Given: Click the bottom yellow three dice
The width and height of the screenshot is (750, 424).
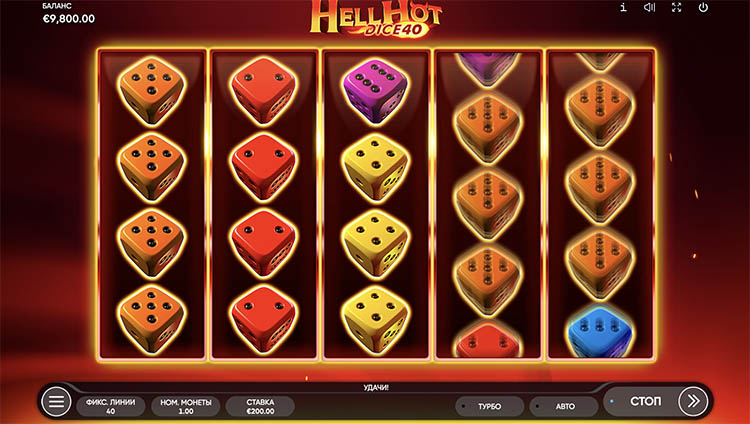Looking at the screenshot, I should tap(375, 320).
